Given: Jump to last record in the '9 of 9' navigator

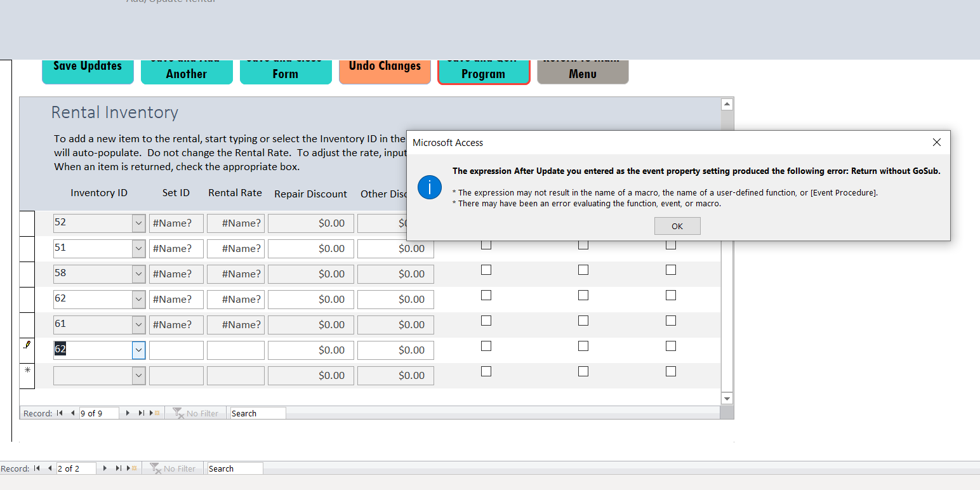Looking at the screenshot, I should (142, 413).
